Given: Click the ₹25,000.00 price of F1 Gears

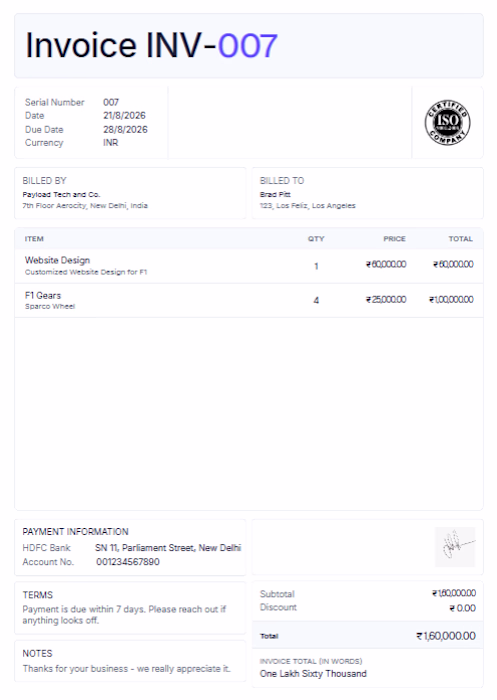Looking at the screenshot, I should tap(386, 300).
